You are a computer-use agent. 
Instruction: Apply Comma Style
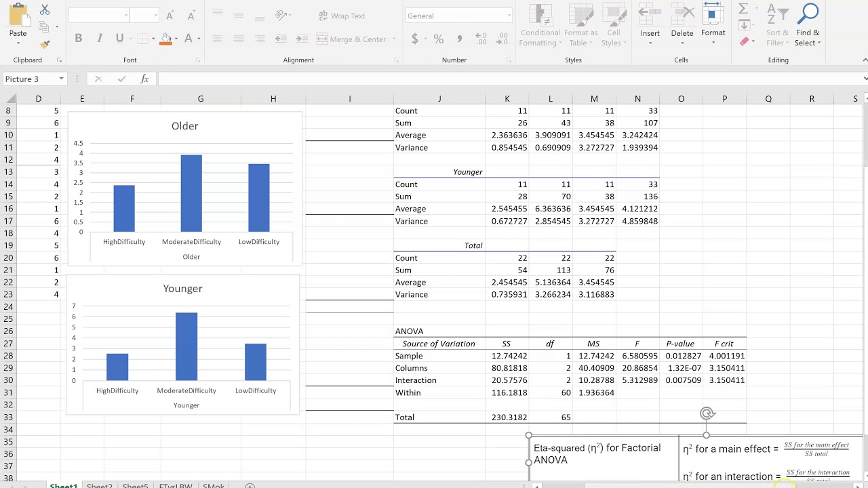coord(459,39)
